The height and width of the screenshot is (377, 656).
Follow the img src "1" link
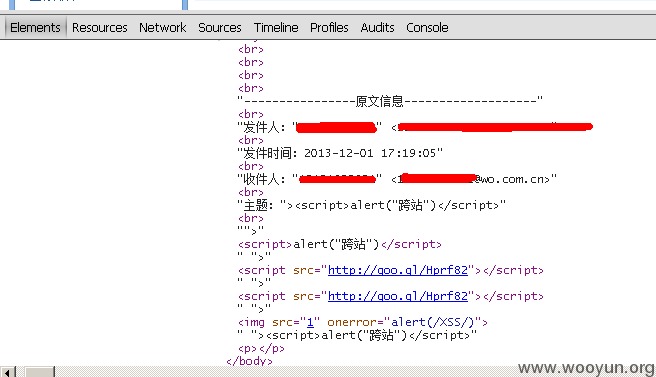tap(310, 322)
